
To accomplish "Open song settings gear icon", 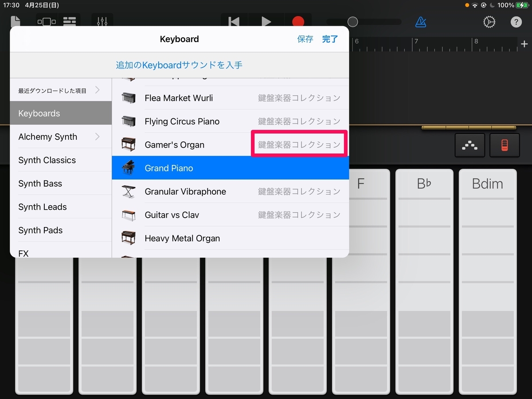I will click(x=489, y=22).
